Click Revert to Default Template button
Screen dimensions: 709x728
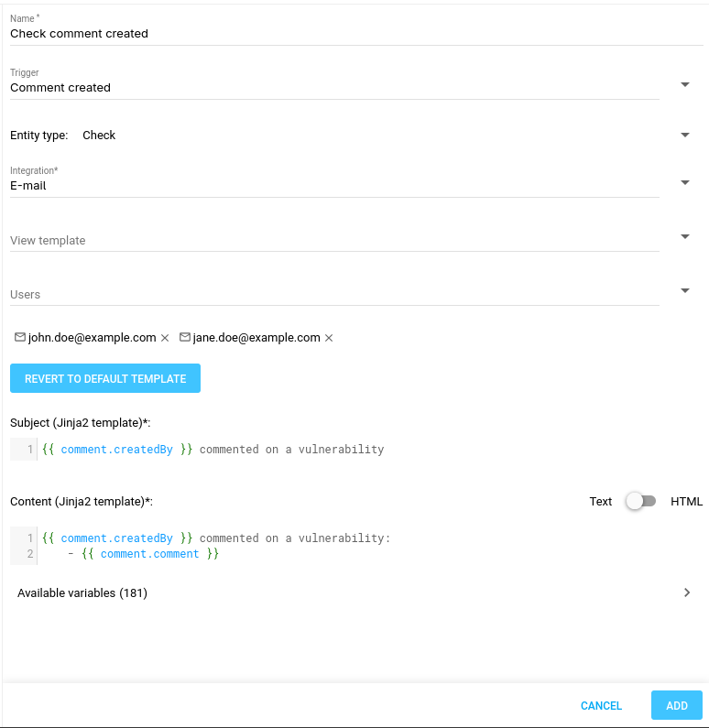(105, 378)
